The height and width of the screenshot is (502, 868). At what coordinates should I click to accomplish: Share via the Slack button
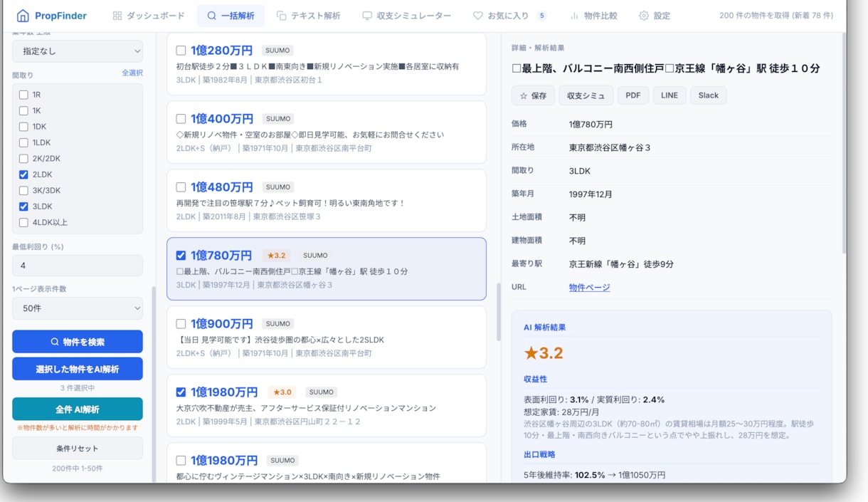pyautogui.click(x=709, y=95)
